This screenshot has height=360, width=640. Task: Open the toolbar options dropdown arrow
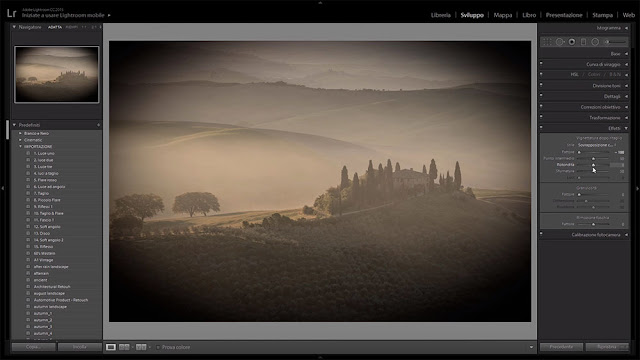pyautogui.click(x=531, y=347)
